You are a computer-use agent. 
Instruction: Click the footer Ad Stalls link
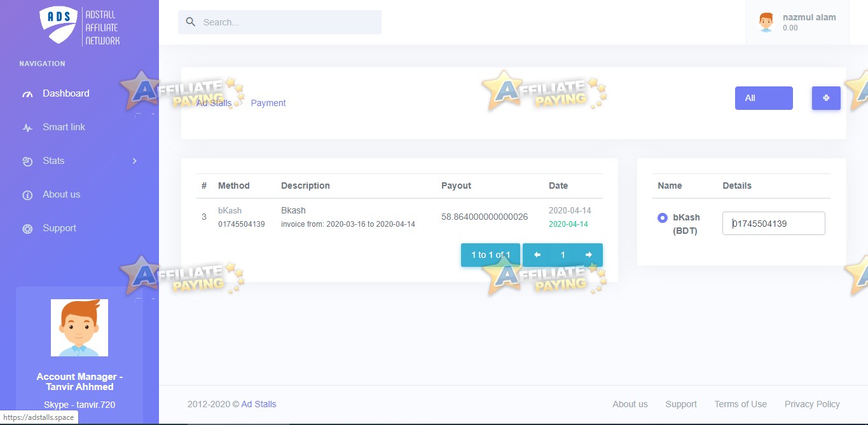259,404
